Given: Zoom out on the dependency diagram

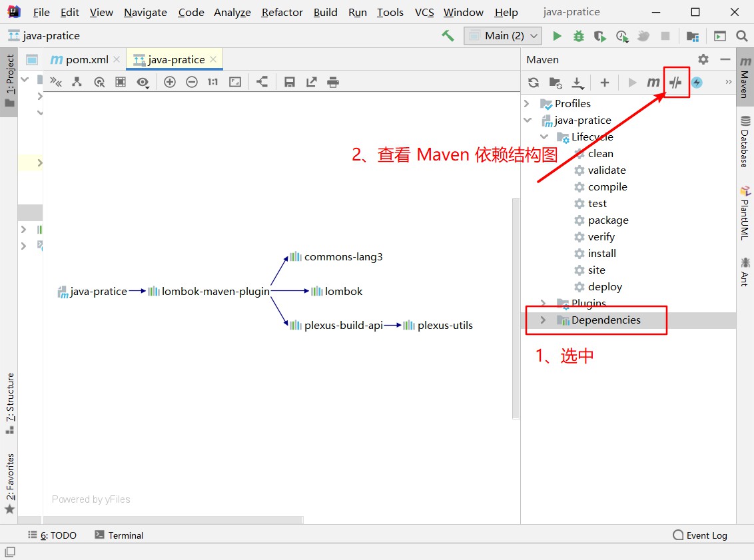Looking at the screenshot, I should [191, 82].
